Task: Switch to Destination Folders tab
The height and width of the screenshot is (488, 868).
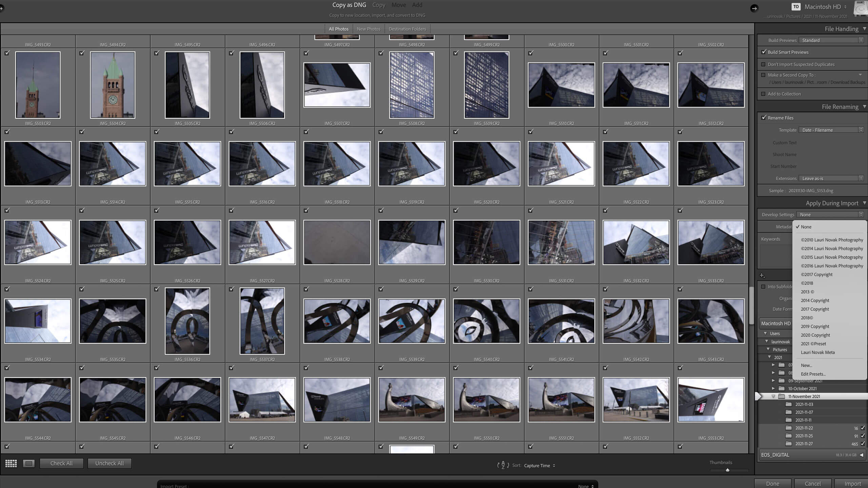Action: pos(407,29)
